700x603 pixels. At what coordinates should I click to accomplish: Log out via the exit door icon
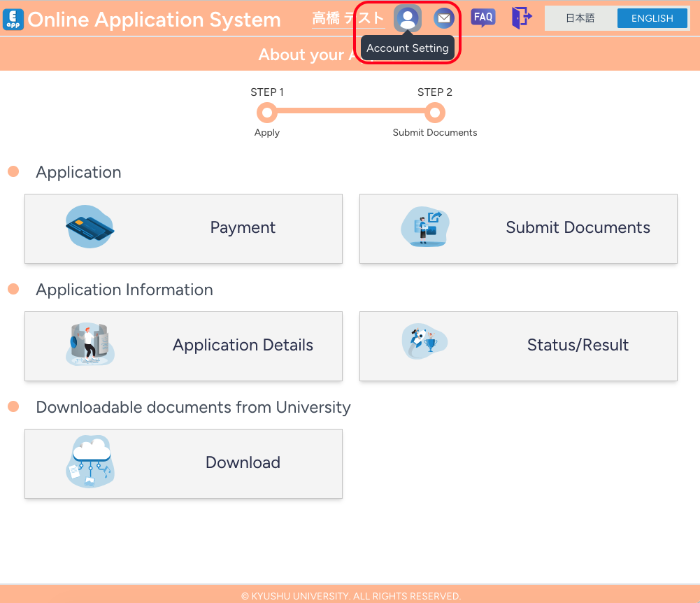520,18
